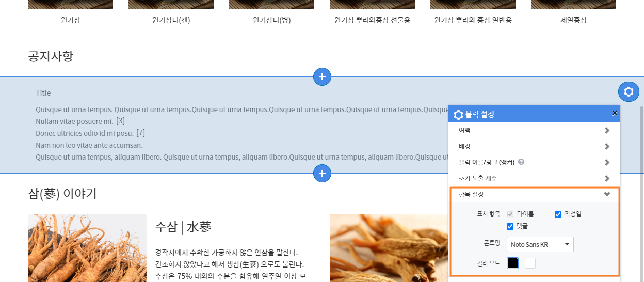The image size is (644, 282).
Task: Select the white color mode swatch
Action: coord(530,263)
